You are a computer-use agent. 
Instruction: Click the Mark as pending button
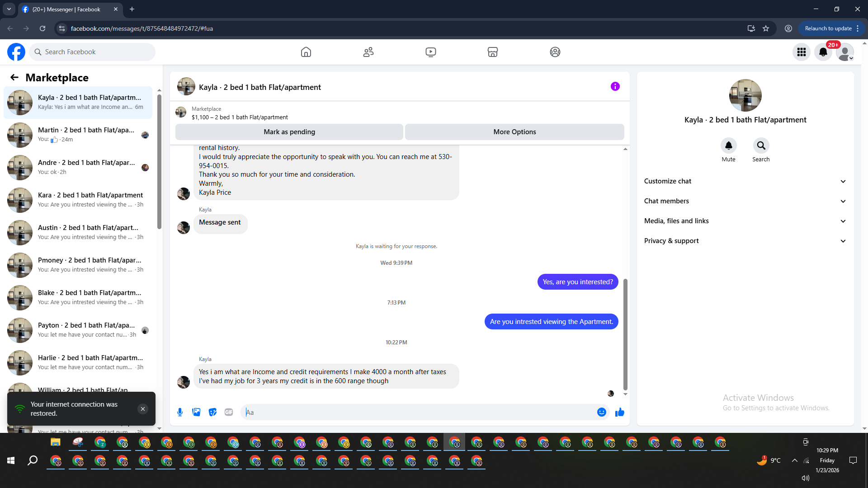pyautogui.click(x=289, y=132)
